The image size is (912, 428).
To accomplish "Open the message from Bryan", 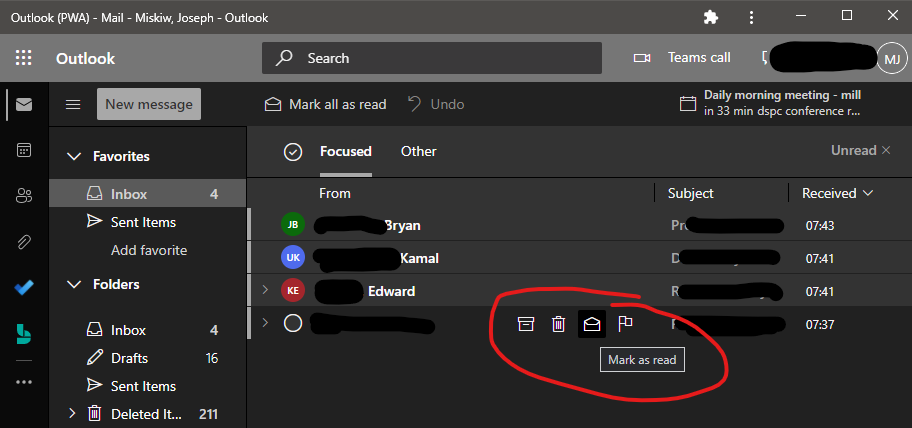I will point(579,225).
